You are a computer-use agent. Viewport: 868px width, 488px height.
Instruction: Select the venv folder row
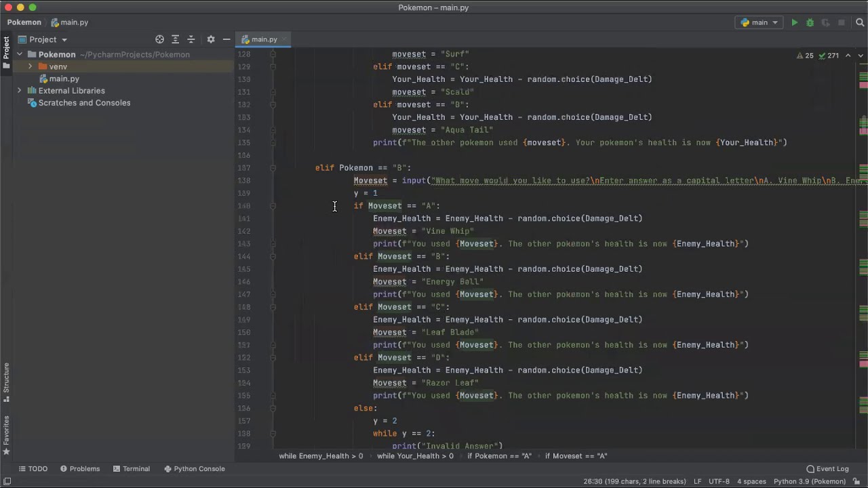[122, 66]
